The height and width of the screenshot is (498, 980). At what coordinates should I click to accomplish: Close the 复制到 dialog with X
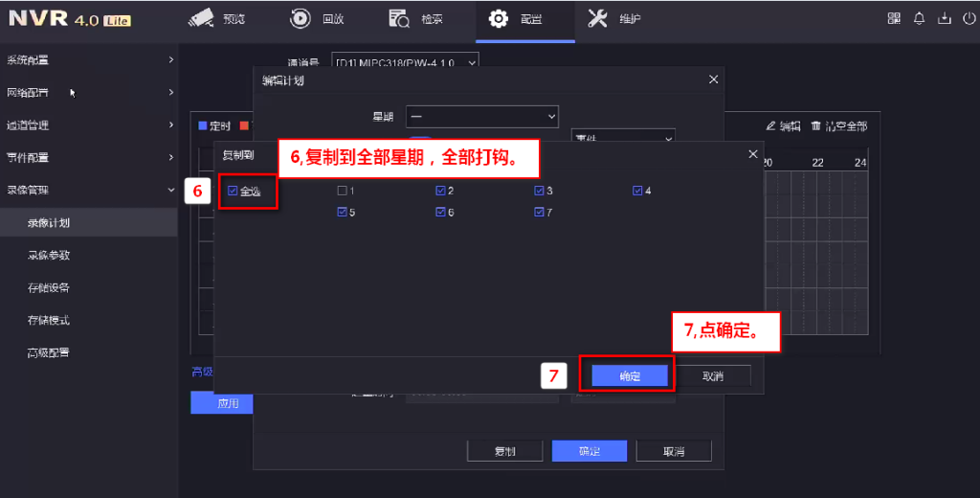click(x=752, y=154)
